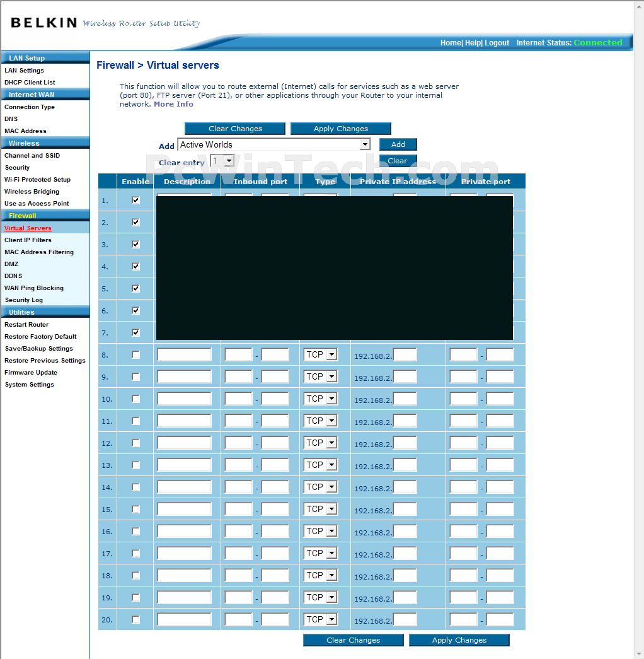Click Apply Changes below row 20
This screenshot has height=659, width=644.
[x=459, y=640]
